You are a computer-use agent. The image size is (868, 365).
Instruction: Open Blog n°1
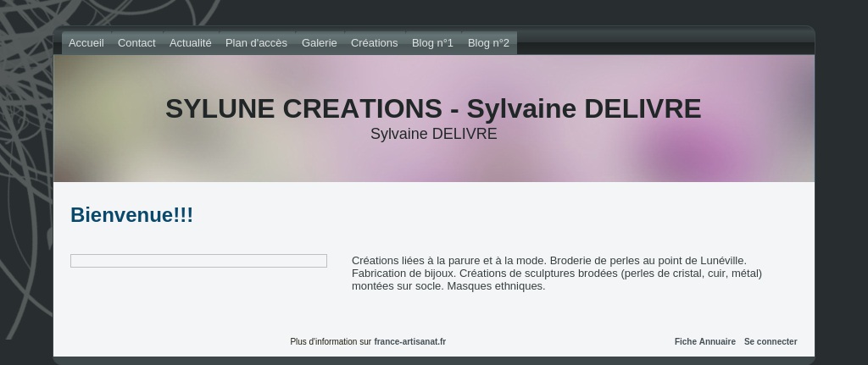point(433,43)
